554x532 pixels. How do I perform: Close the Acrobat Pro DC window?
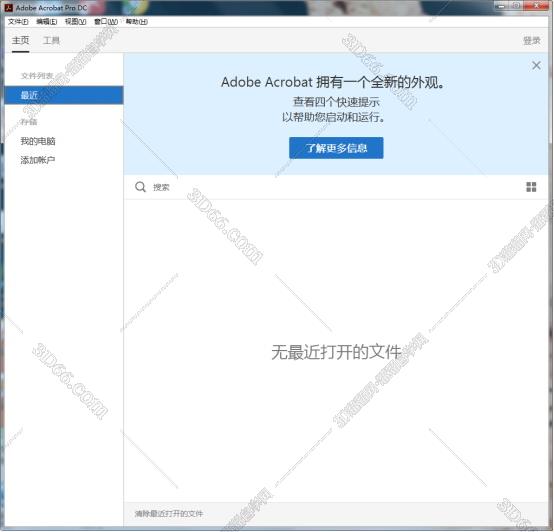[x=536, y=6]
